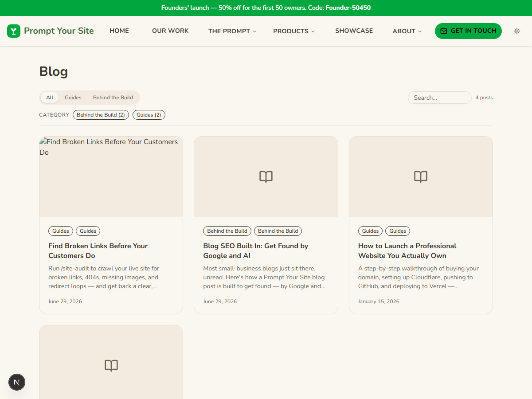The height and width of the screenshot is (399, 532).
Task: Click the Blog page heading
Action: tap(54, 71)
